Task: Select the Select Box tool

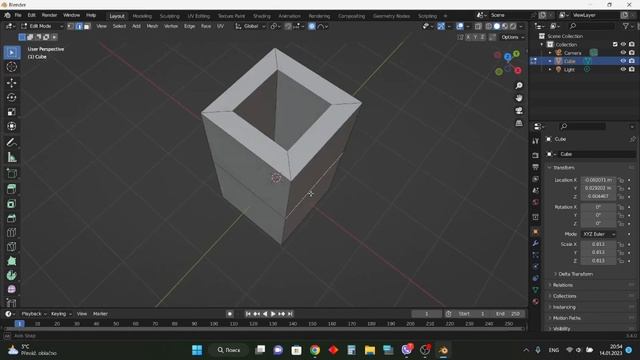Action: point(11,53)
